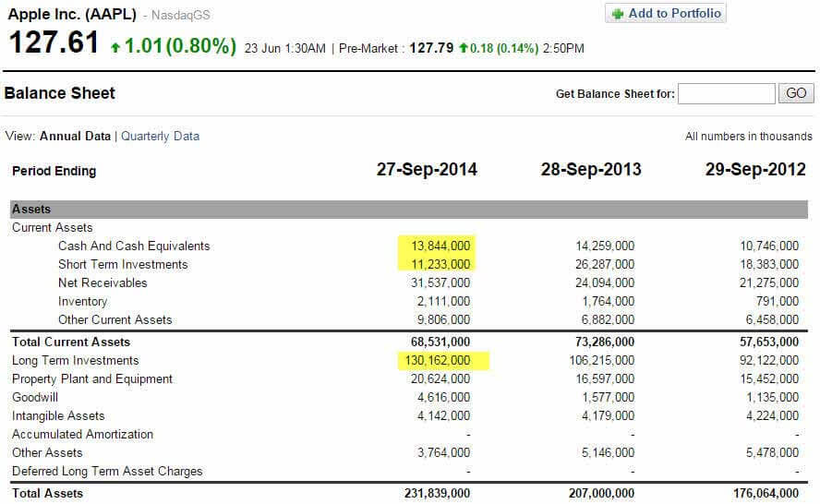The height and width of the screenshot is (504, 820).
Task: Click highlighted value 11,233,000
Action: point(440,264)
